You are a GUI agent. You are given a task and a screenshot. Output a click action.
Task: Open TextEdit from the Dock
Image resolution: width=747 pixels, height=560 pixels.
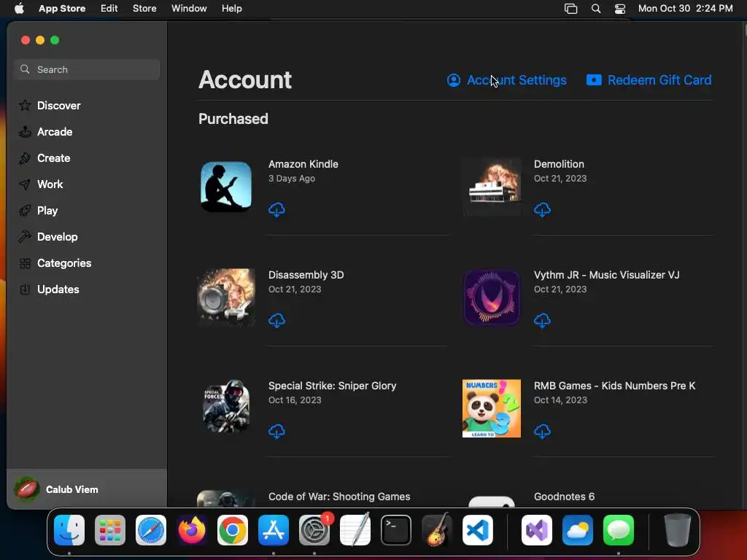pyautogui.click(x=355, y=530)
